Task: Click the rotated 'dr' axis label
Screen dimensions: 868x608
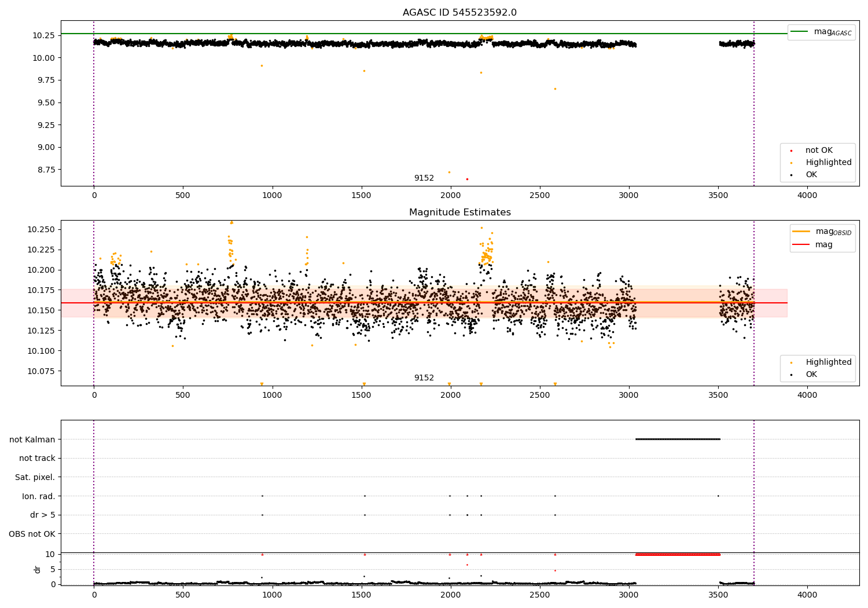Action: (x=38, y=569)
